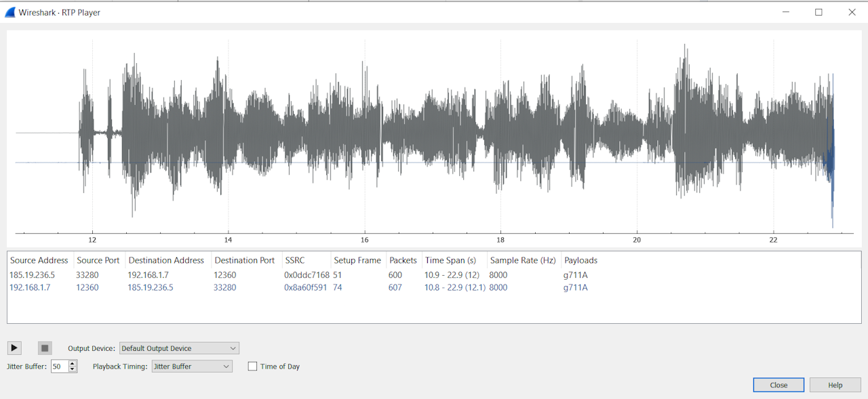Open Help for the RTP Player

pyautogui.click(x=835, y=385)
